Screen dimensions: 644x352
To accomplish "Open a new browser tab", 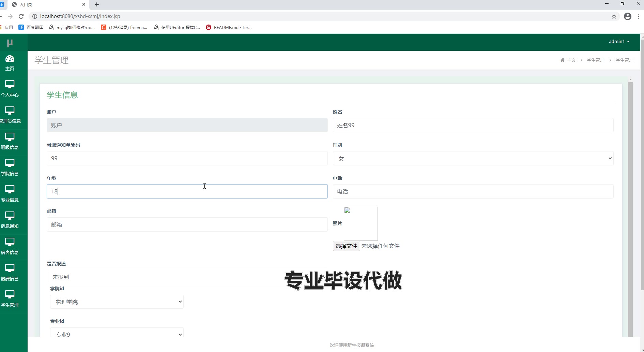I will (x=97, y=4).
